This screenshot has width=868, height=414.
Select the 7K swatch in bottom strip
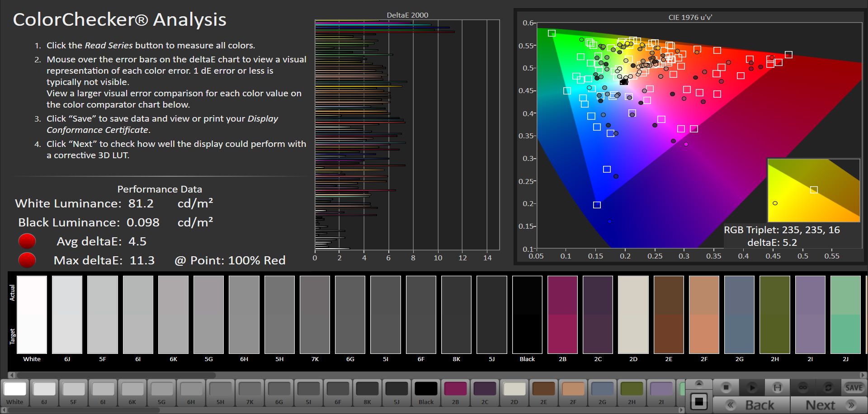click(x=250, y=393)
